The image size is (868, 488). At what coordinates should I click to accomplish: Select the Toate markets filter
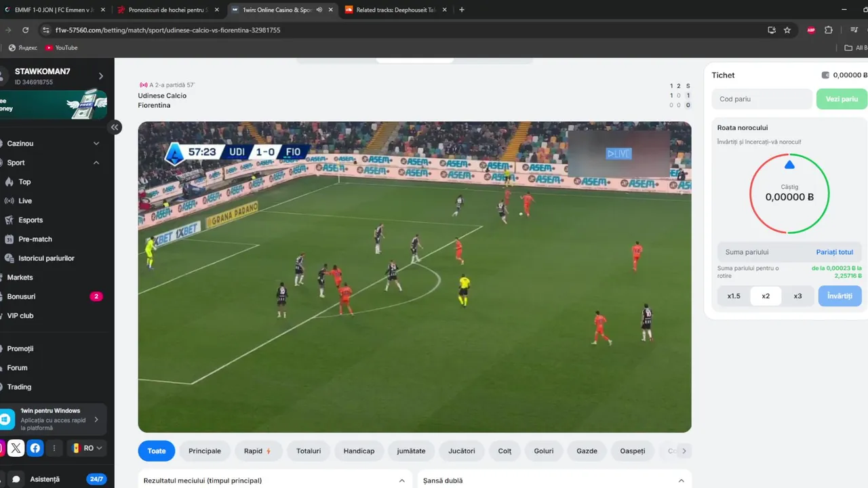tap(157, 451)
